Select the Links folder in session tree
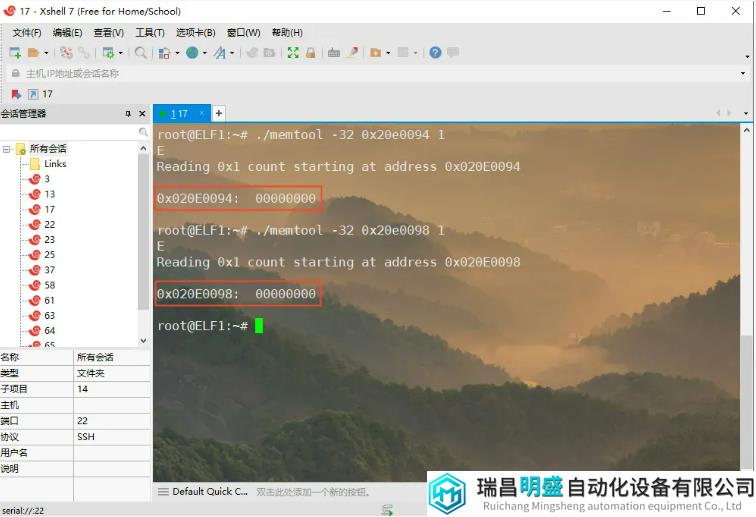The width and height of the screenshot is (756, 517). pos(49,164)
